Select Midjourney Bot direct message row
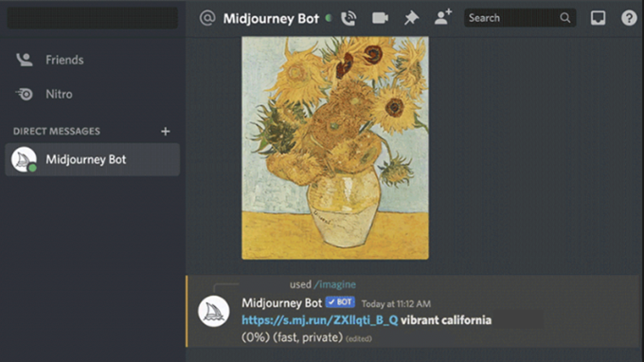Screen dimensions: 644x362 (93, 159)
